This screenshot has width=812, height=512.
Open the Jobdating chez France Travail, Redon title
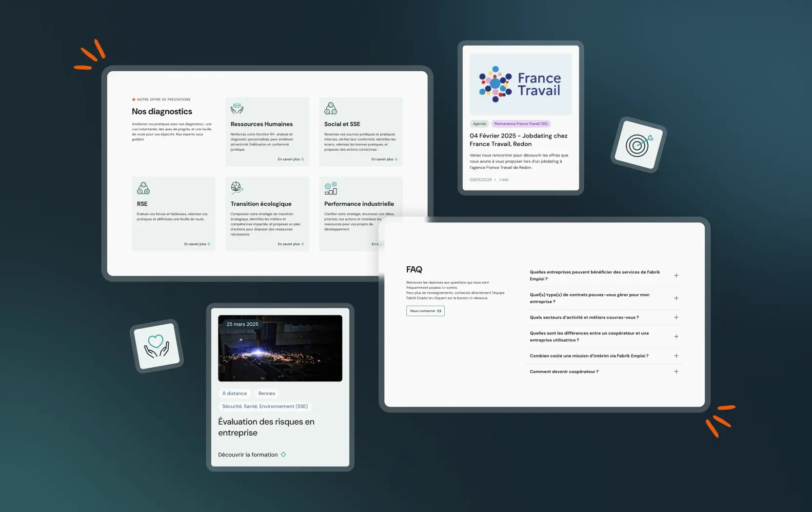pyautogui.click(x=518, y=140)
